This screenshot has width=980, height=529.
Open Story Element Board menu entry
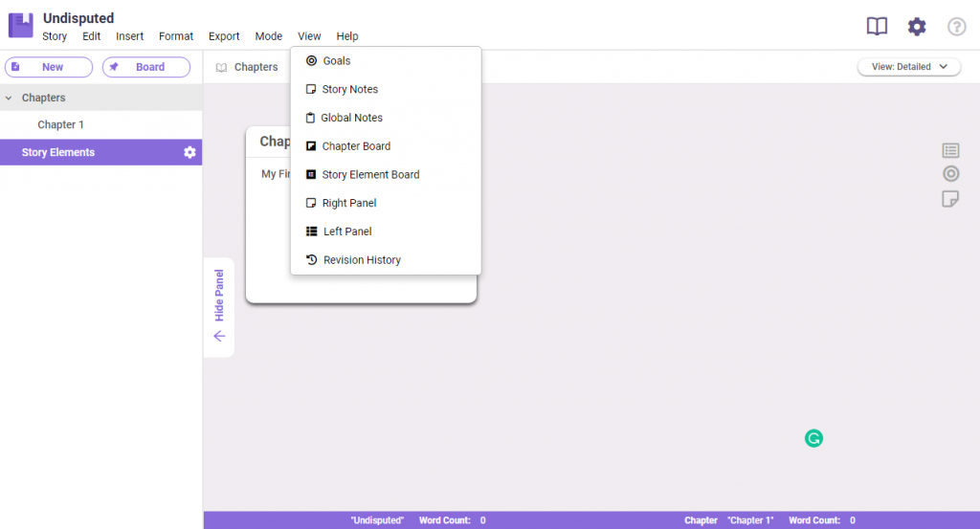click(369, 175)
